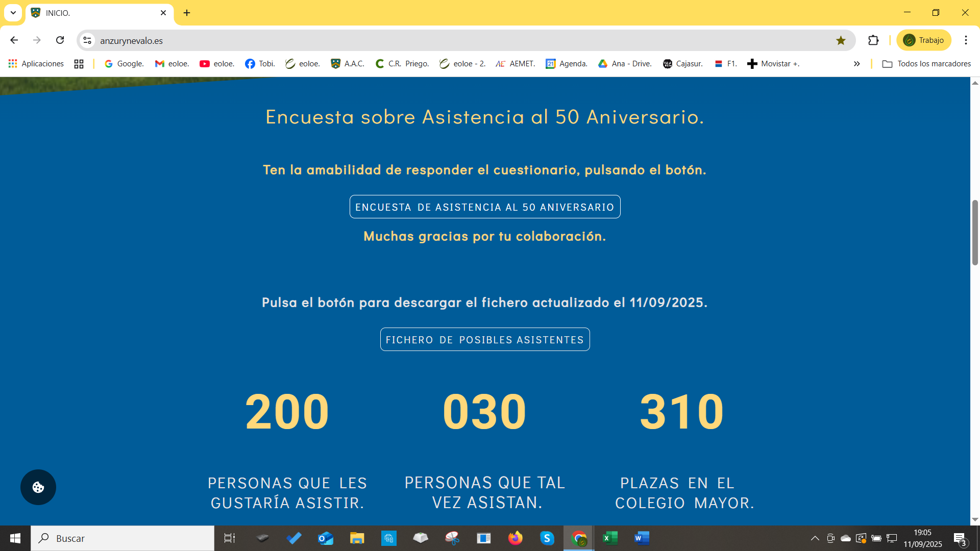Open the Cajasur bookmark
The width and height of the screenshot is (980, 551).
point(682,64)
